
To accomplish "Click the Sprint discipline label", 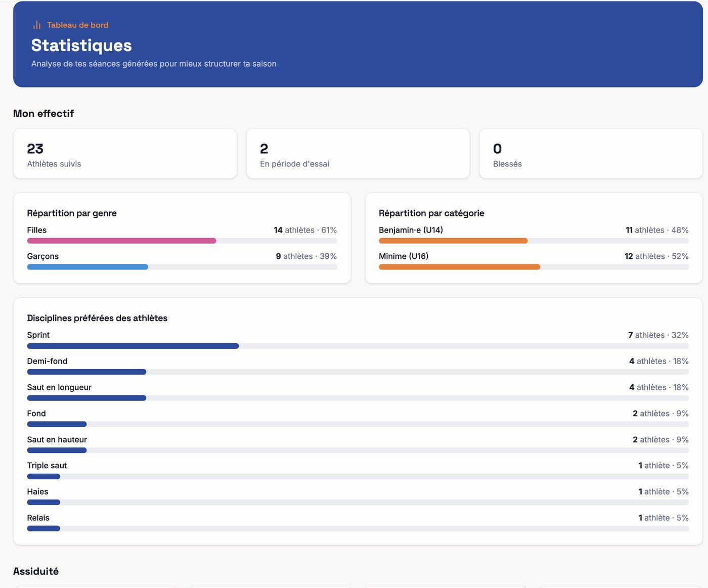I will click(38, 335).
